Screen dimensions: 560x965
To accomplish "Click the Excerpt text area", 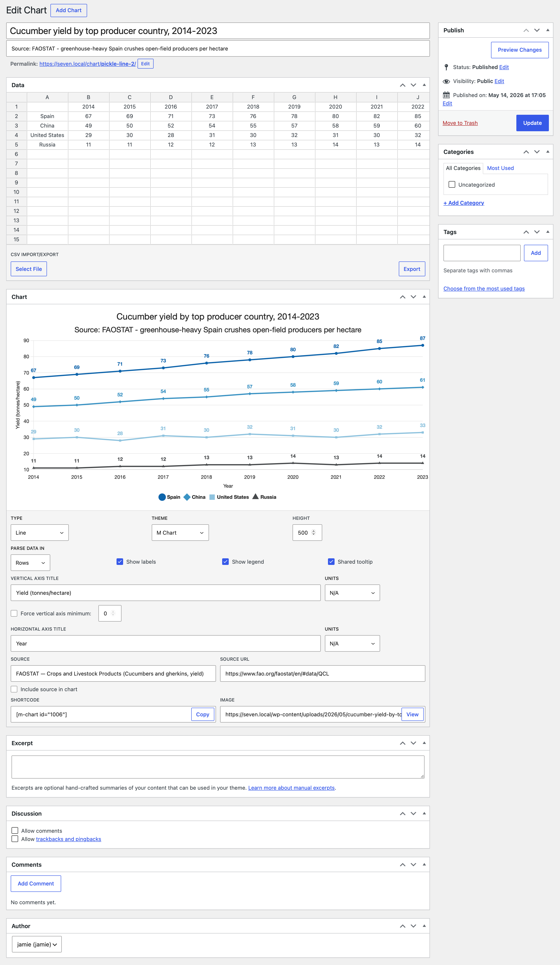I will click(x=218, y=767).
